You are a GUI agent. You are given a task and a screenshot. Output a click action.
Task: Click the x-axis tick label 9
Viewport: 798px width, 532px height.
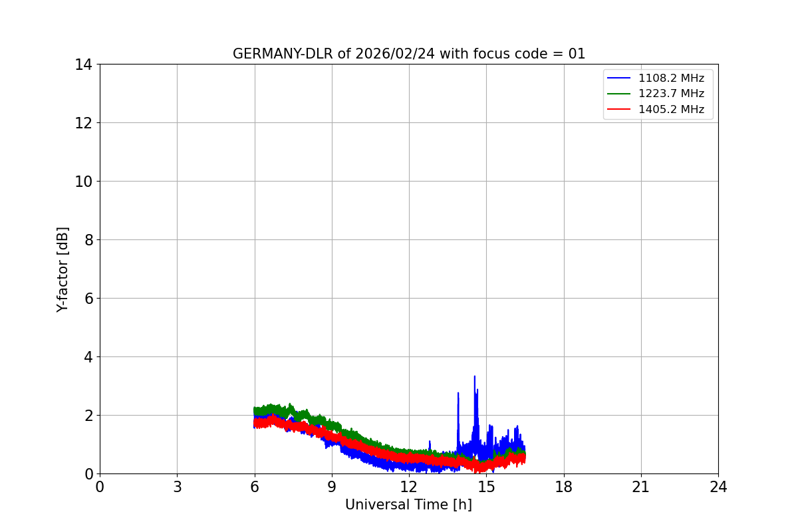click(332, 487)
